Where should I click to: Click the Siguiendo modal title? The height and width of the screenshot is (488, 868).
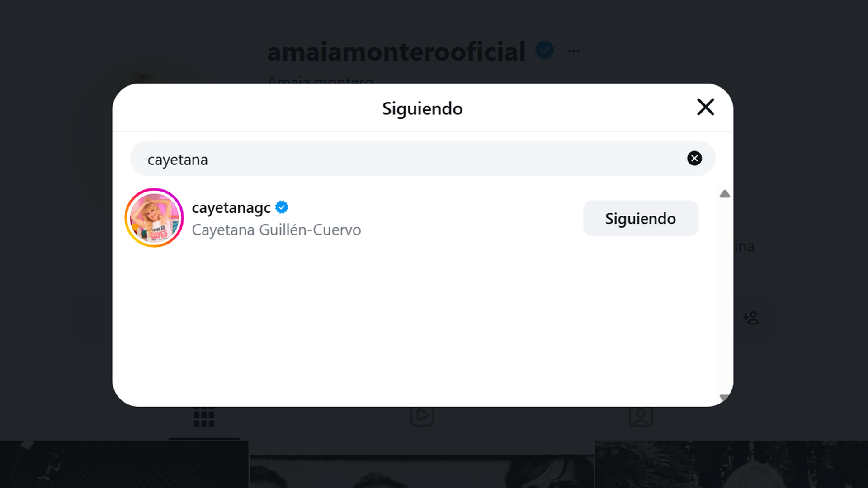(422, 108)
